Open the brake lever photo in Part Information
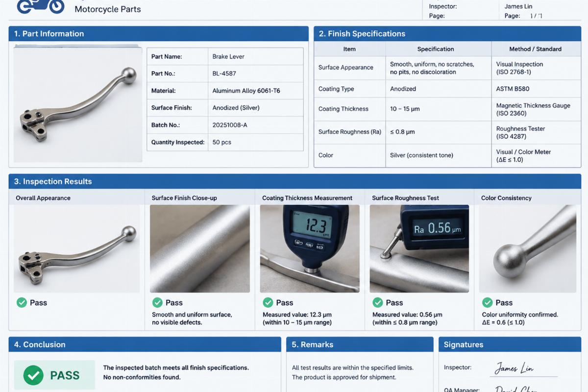Viewport: 588px width, 392px height. pos(77,104)
